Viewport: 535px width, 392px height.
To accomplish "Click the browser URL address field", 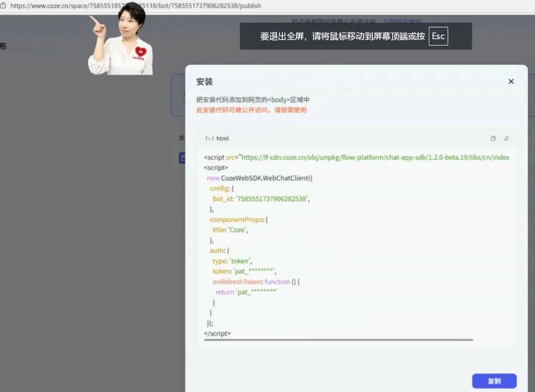I will [x=135, y=6].
